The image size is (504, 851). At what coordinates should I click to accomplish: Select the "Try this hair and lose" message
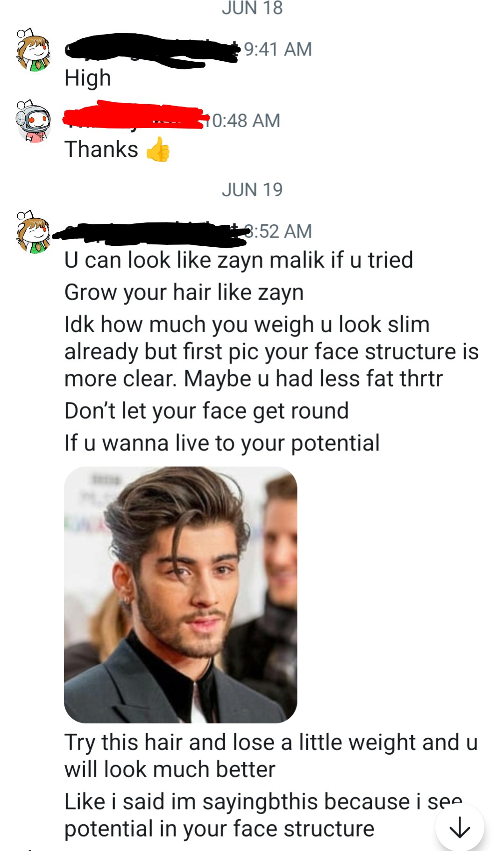pos(271,756)
